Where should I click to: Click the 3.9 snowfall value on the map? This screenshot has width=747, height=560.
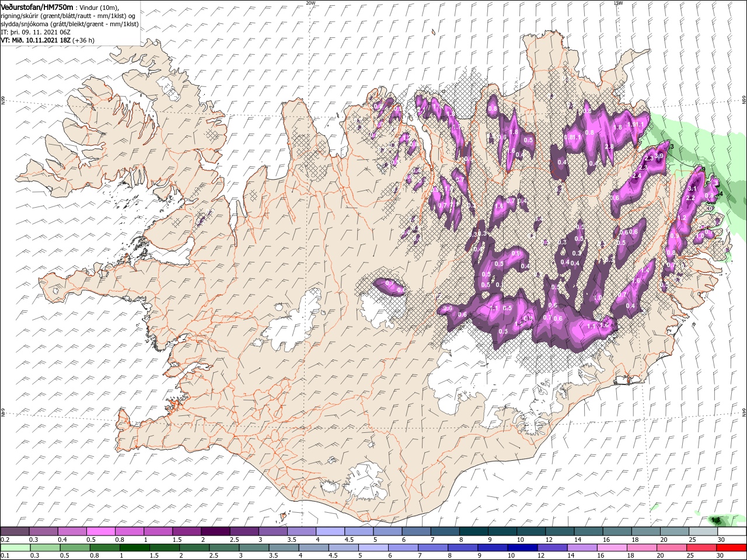pyautogui.click(x=659, y=156)
